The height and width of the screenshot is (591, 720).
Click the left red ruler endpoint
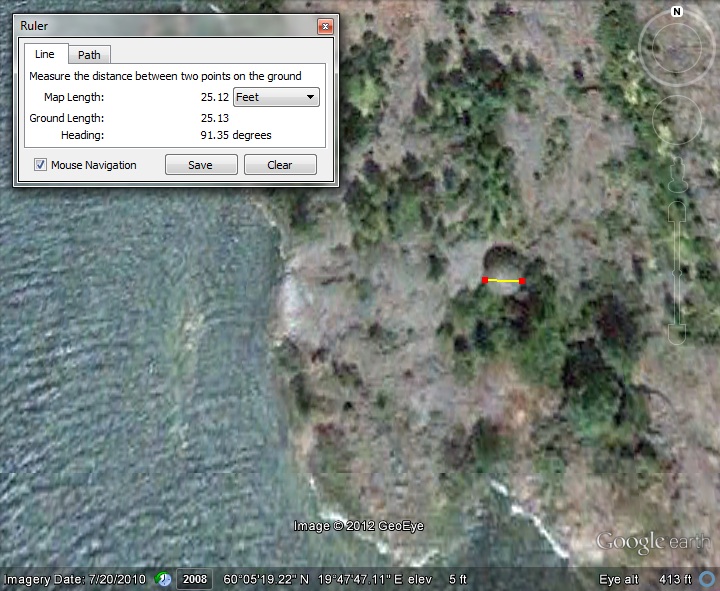[485, 280]
